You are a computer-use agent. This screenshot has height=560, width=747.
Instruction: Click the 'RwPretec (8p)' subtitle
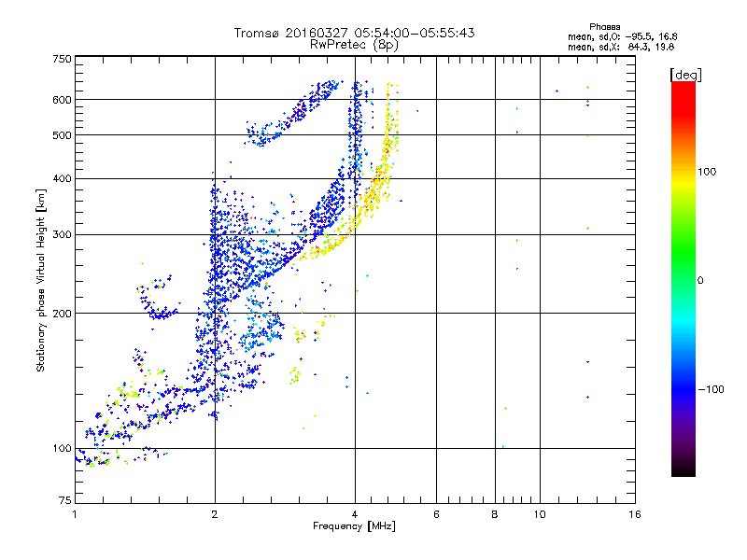coord(354,45)
